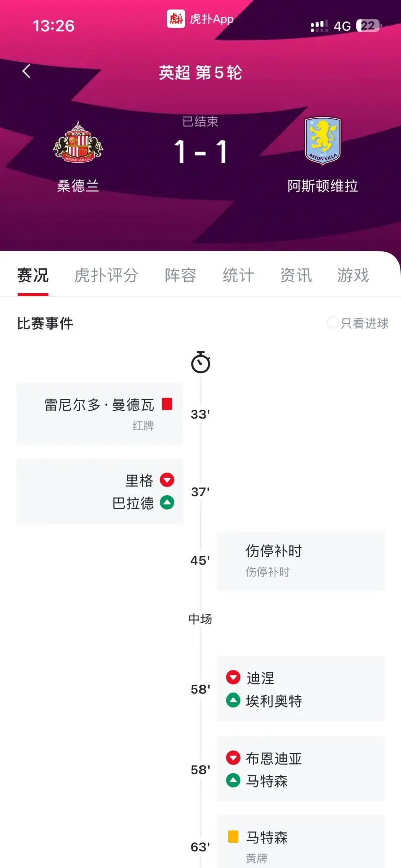Go to the 资讯 news tab

click(296, 275)
